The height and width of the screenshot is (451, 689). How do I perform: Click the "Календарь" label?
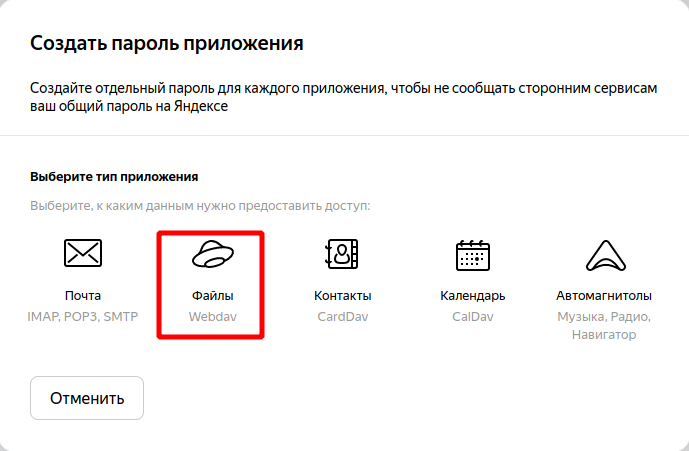(x=472, y=296)
